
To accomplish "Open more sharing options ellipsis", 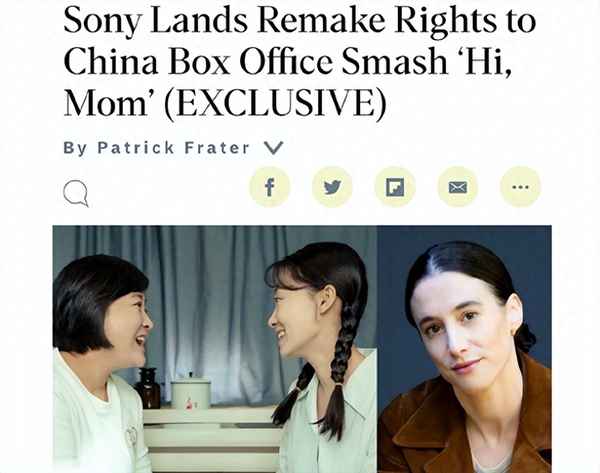I will tap(520, 187).
